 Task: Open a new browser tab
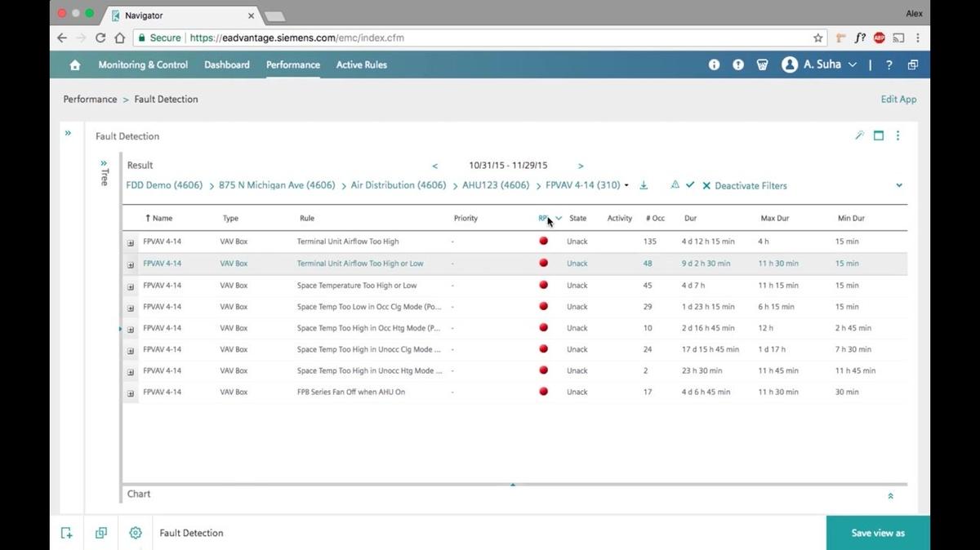pyautogui.click(x=275, y=16)
